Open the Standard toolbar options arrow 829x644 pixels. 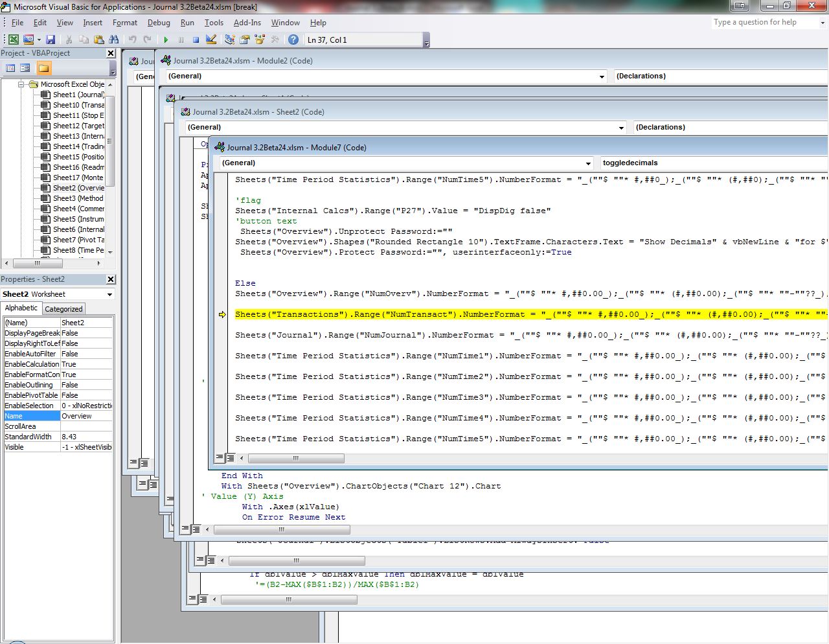(x=426, y=41)
